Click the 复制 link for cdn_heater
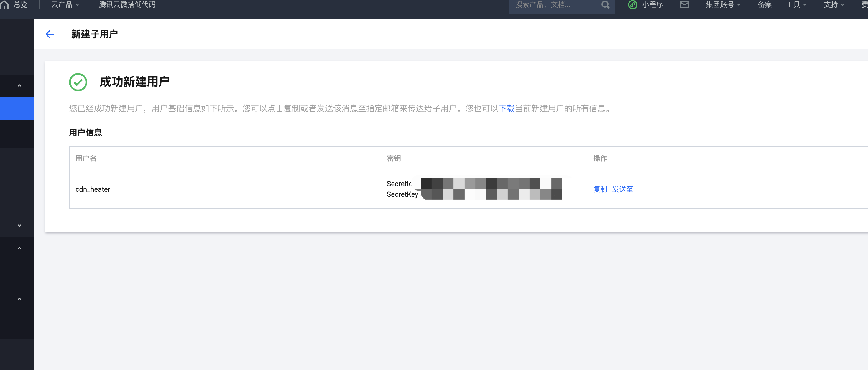Viewport: 868px width, 370px height. (600, 189)
